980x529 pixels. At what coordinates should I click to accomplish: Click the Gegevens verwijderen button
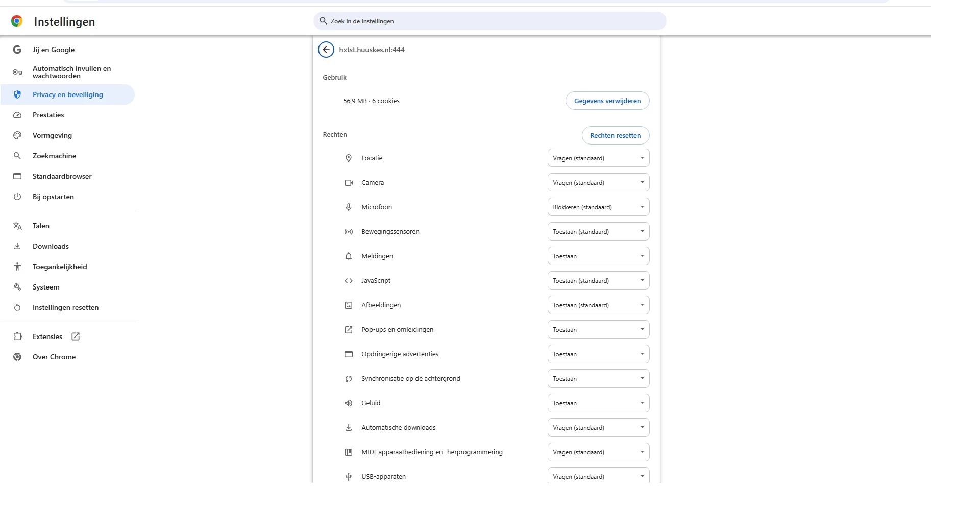607,101
